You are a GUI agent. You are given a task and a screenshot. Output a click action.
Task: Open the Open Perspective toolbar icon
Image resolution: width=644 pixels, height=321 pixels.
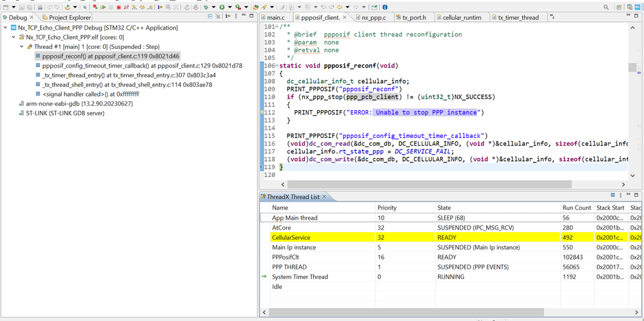619,7
